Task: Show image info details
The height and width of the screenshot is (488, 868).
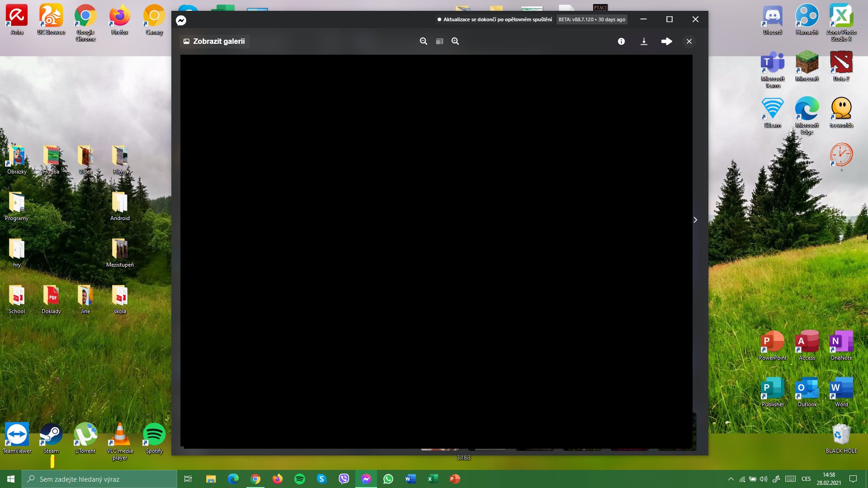Action: tap(621, 41)
